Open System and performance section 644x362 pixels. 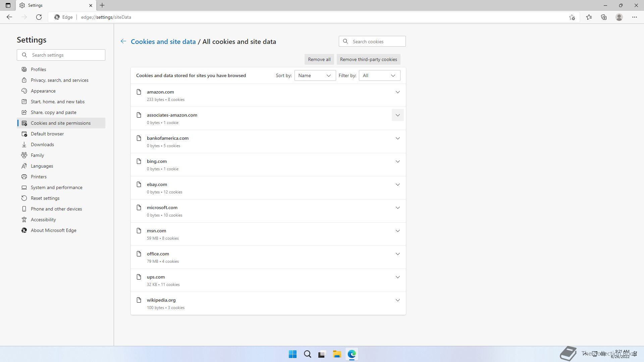61,187
